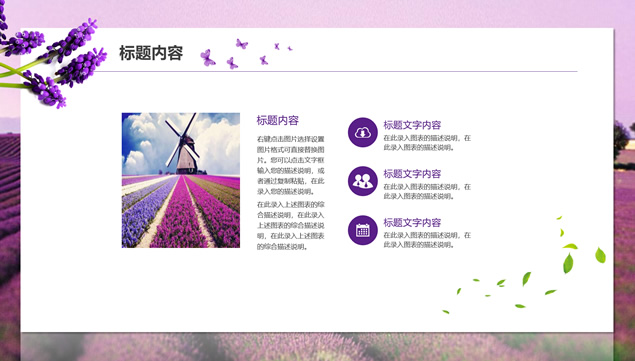The height and width of the screenshot is (361, 635).
Task: Click the topmost butterfly above the title line
Action: click(x=241, y=44)
